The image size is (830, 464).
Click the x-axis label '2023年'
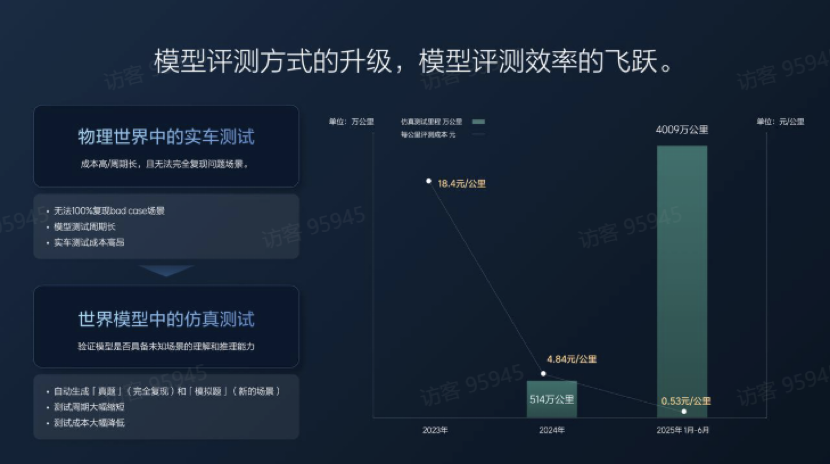point(435,430)
